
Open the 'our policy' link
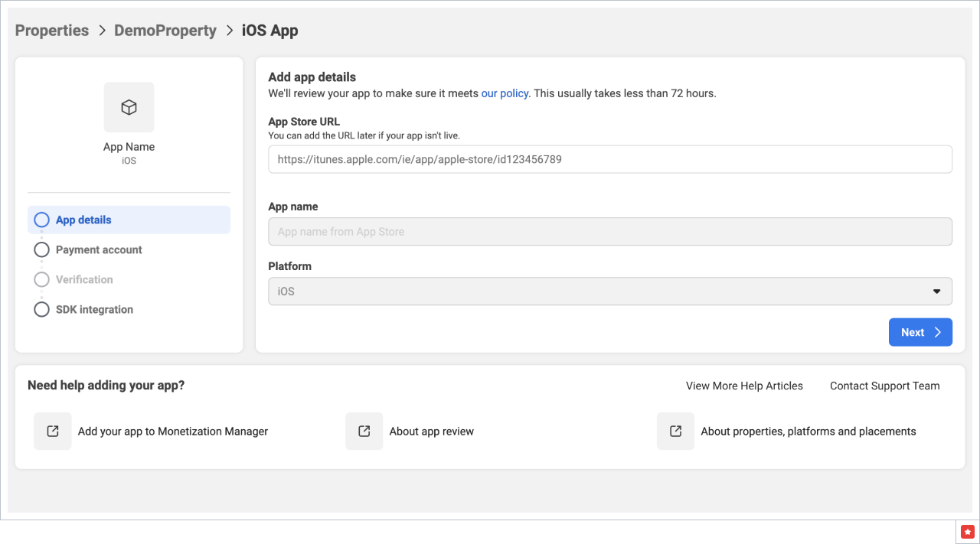tap(505, 93)
